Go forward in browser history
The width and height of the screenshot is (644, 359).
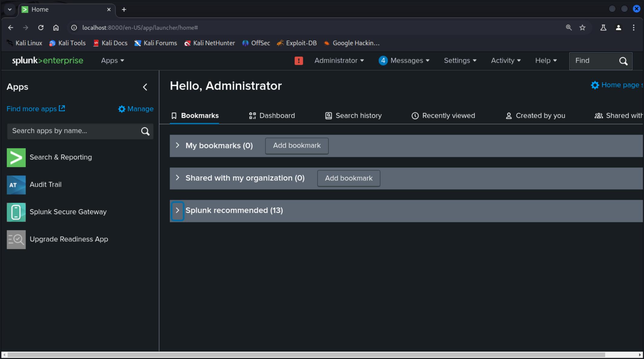(x=25, y=28)
